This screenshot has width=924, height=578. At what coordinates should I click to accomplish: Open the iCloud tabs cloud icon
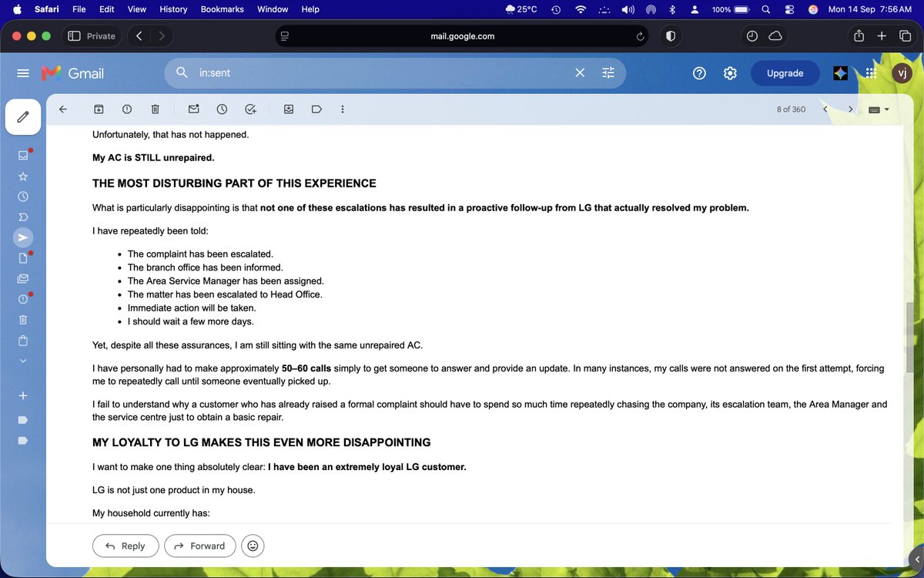775,35
